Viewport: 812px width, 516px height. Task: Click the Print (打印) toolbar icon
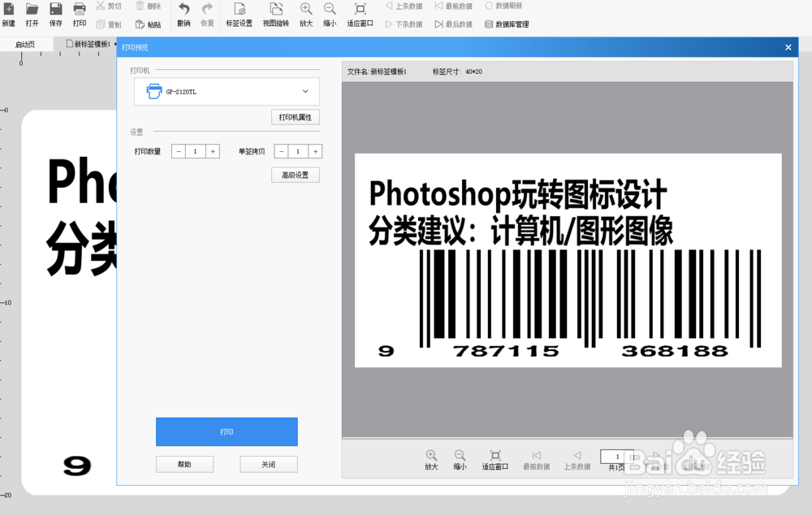coord(80,15)
